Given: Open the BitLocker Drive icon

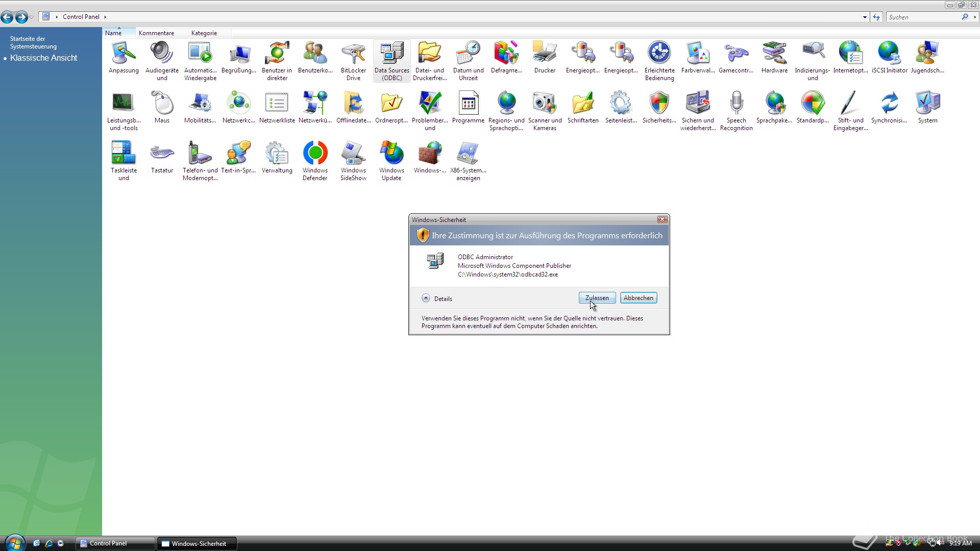Looking at the screenshot, I should pyautogui.click(x=353, y=61).
